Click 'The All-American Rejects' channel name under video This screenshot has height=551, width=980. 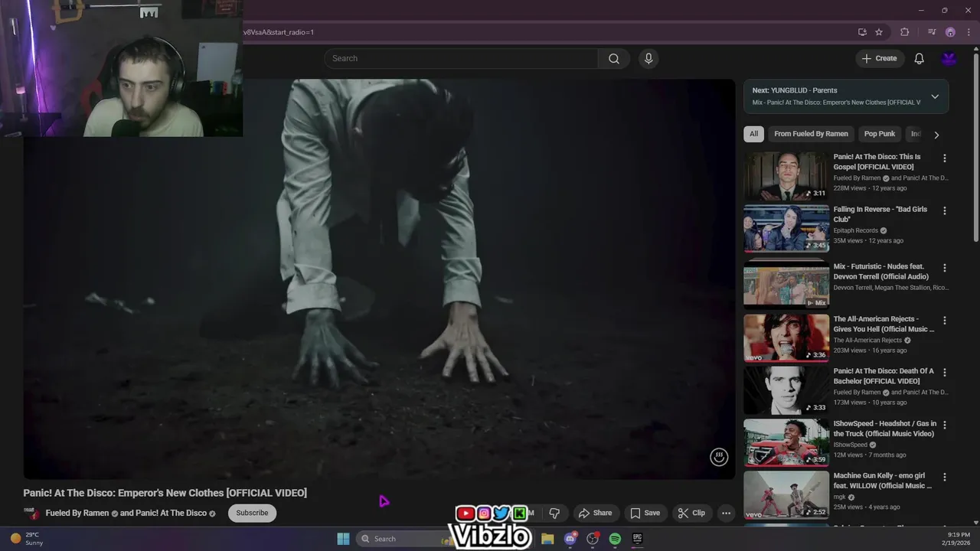(868, 340)
